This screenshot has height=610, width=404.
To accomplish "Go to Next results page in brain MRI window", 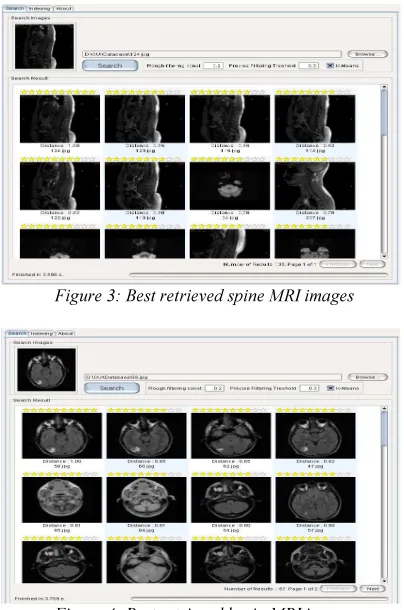I will click(372, 589).
